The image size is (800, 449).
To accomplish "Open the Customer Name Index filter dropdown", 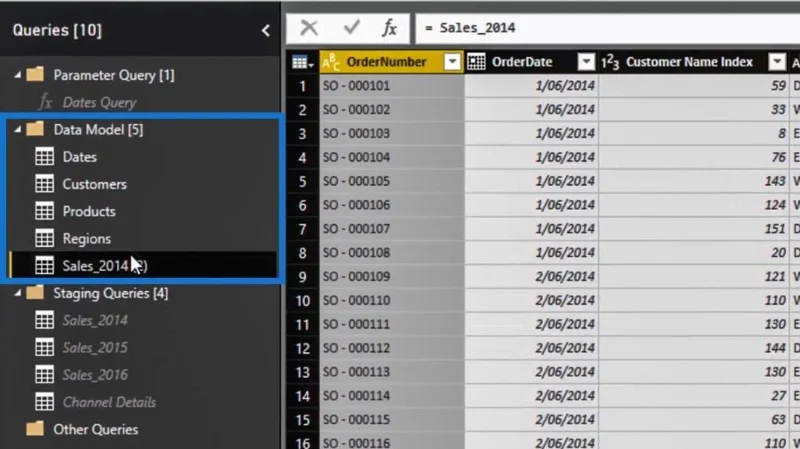I will coord(777,62).
